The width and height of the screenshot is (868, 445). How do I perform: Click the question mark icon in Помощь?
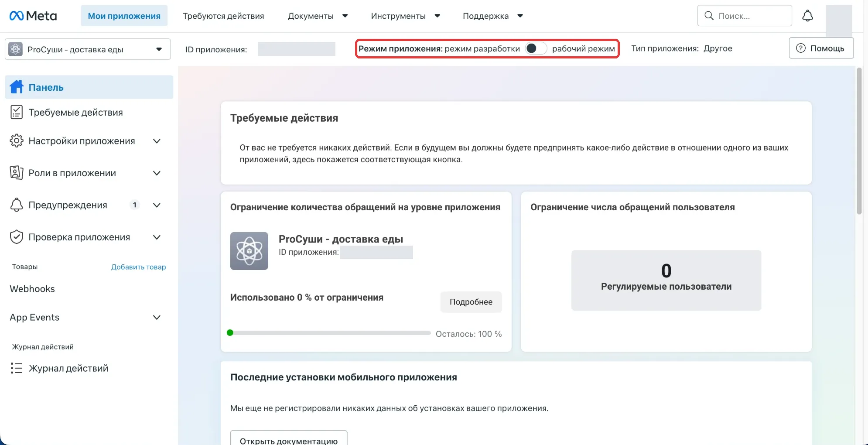(x=801, y=48)
